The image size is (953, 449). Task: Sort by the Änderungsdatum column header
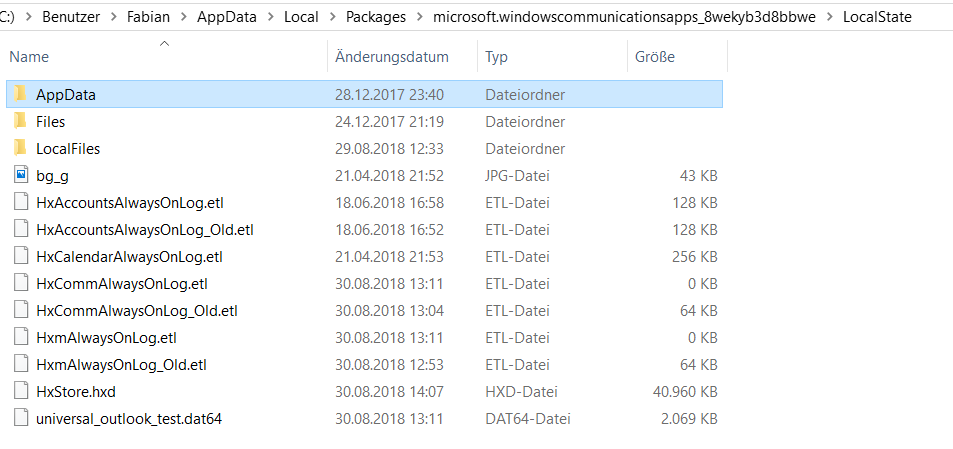(x=391, y=57)
